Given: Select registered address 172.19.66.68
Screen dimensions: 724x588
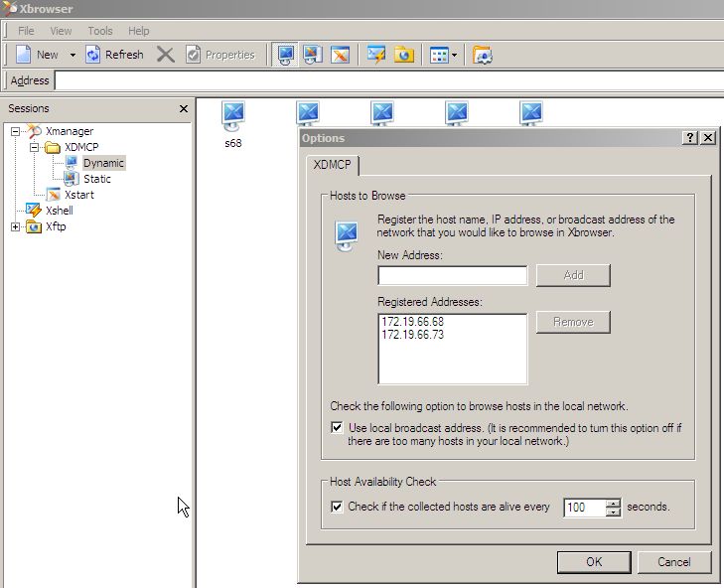Looking at the screenshot, I should 413,322.
